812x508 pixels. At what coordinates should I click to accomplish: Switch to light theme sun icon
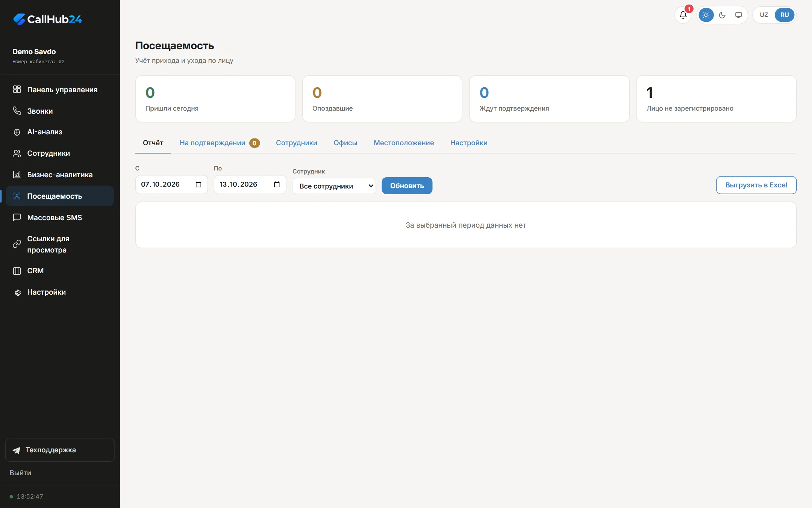tap(706, 15)
